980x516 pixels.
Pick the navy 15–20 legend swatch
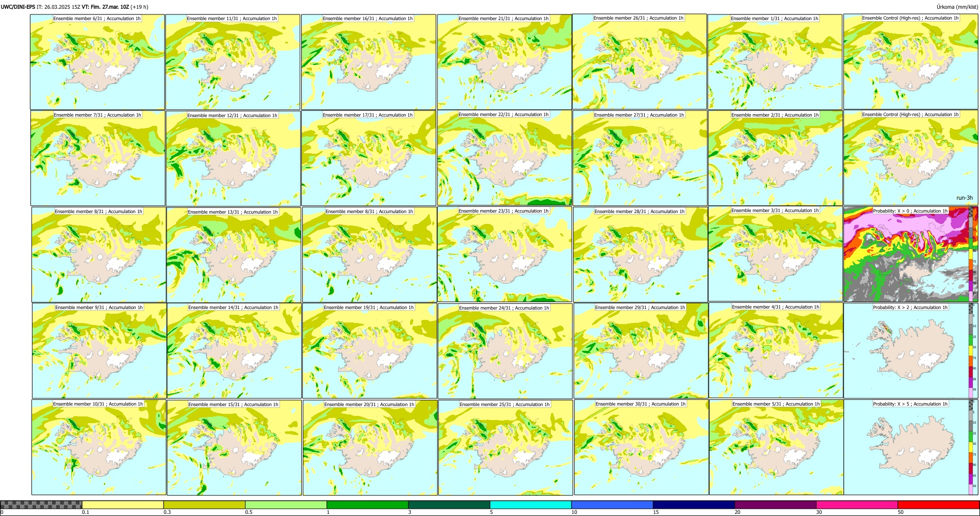pyautogui.click(x=694, y=505)
